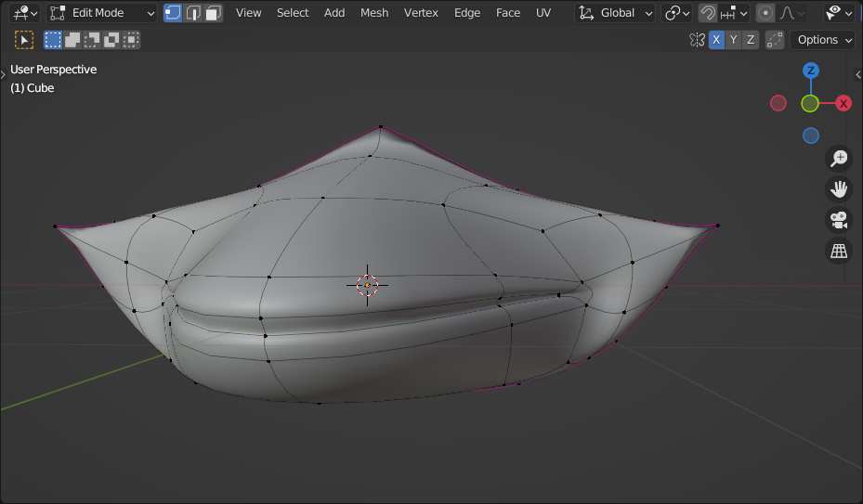Screen dimensions: 863x504
Task: Click the mesh symmetry butterfly icon
Action: [x=697, y=40]
